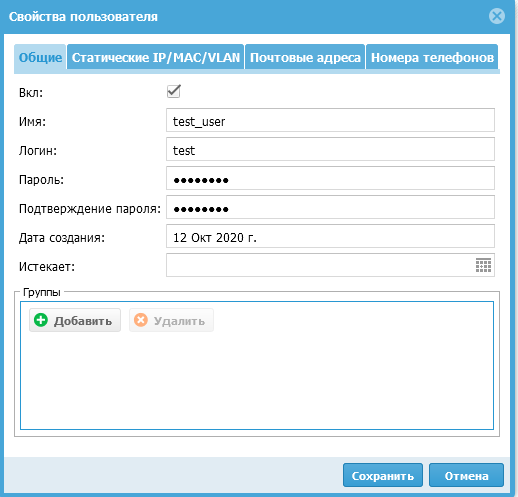Cancel with the Отмена button
The height and width of the screenshot is (497, 518).
[466, 475]
